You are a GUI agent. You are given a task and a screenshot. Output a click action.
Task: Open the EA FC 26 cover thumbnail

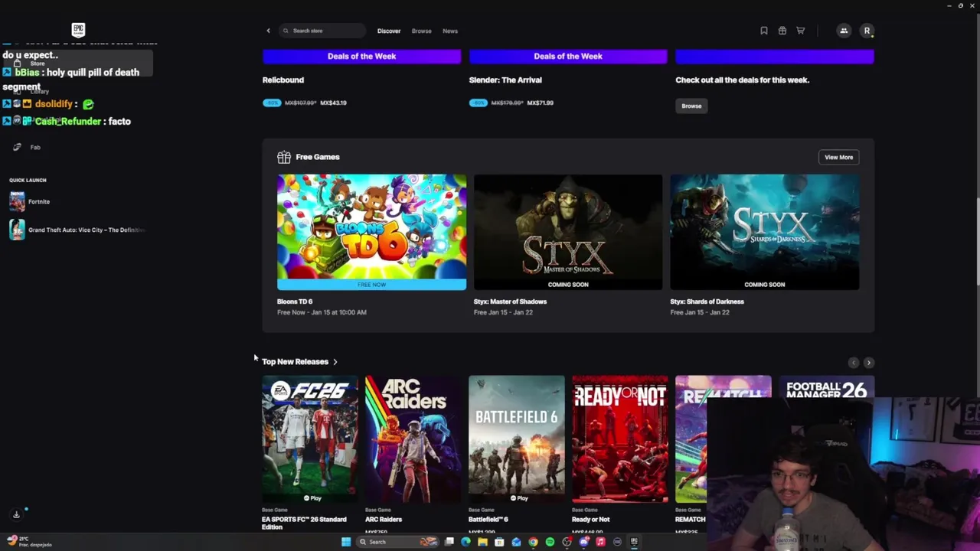click(309, 439)
